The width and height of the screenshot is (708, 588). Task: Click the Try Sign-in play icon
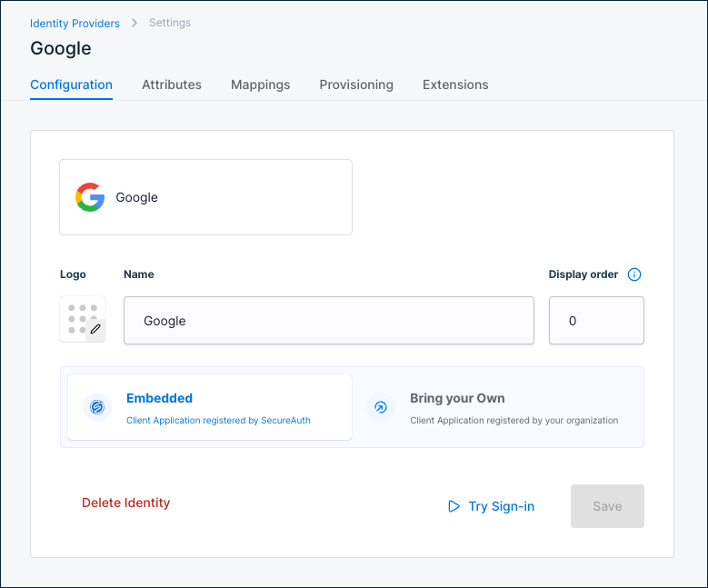(454, 506)
